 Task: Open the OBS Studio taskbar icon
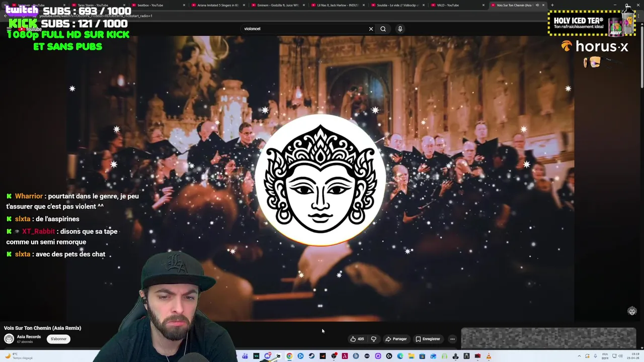(334, 356)
